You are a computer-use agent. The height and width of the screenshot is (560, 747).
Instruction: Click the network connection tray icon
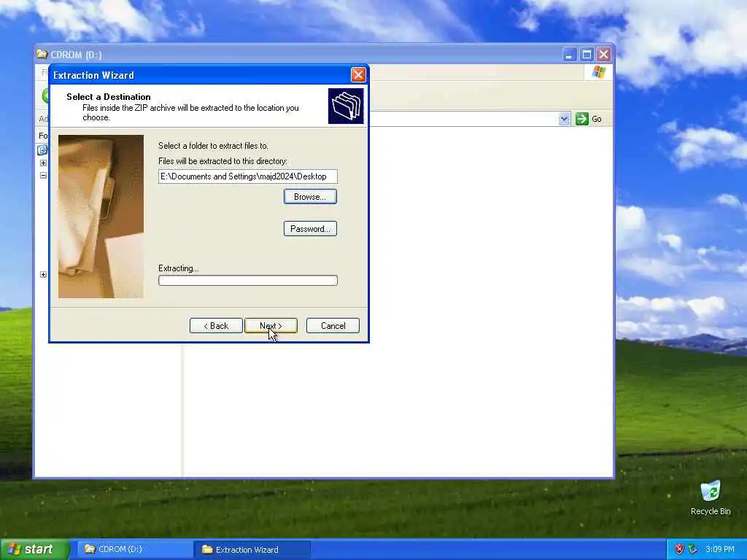pos(693,549)
